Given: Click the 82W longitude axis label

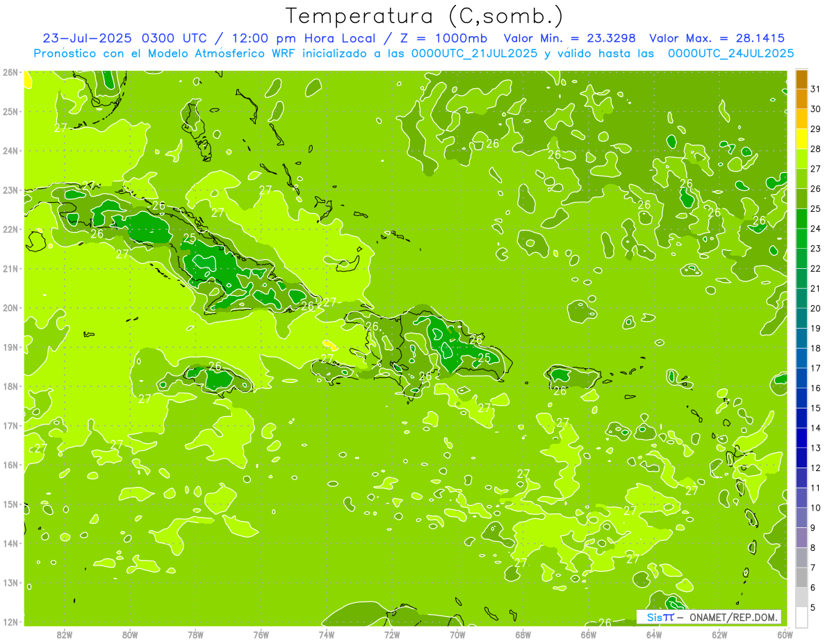Looking at the screenshot, I should (64, 634).
